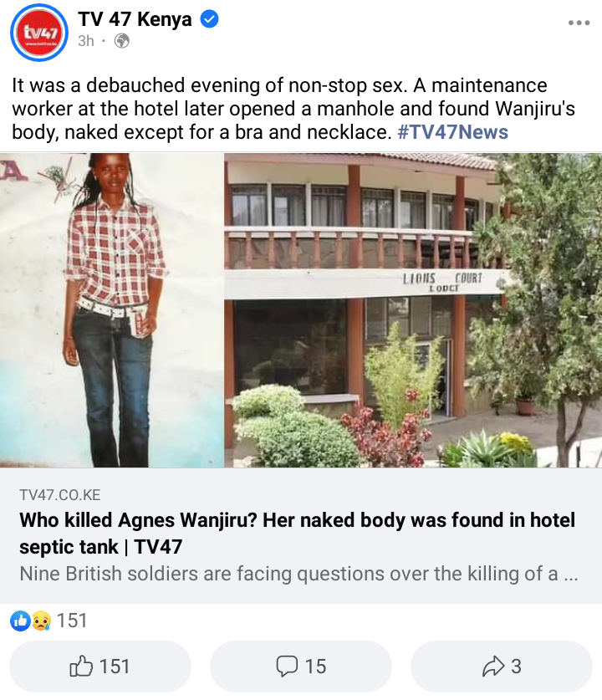
Task: View the 151 reactions count
Action: tap(72, 621)
